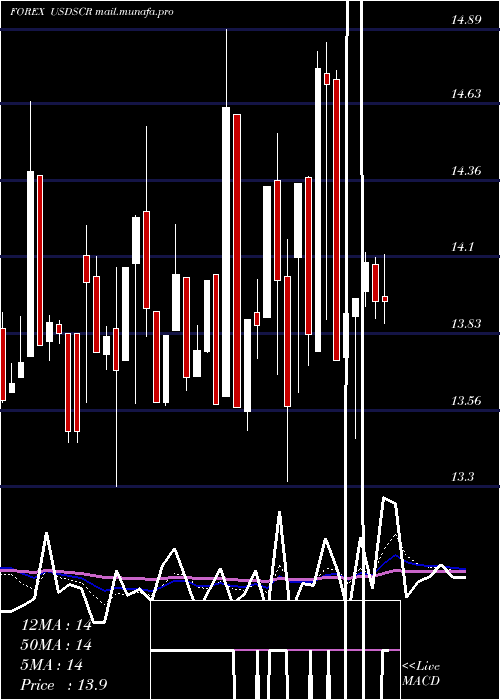Click the 14.63 price axis label

coord(467,94)
